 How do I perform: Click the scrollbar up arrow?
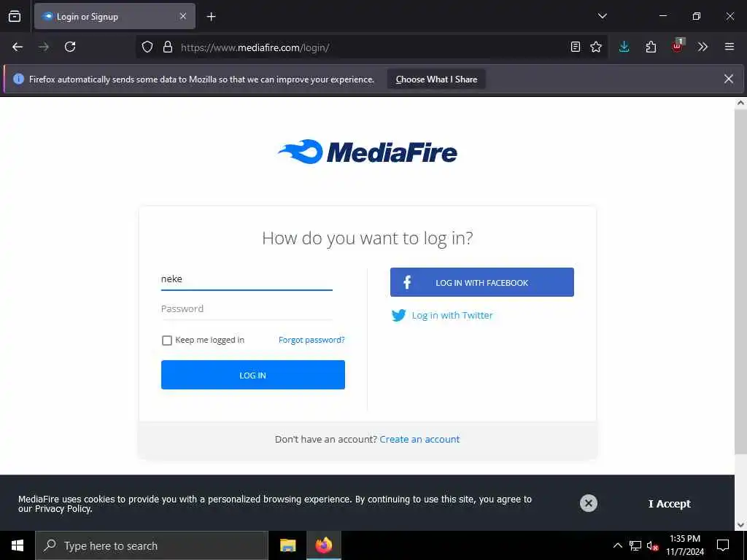coord(740,103)
